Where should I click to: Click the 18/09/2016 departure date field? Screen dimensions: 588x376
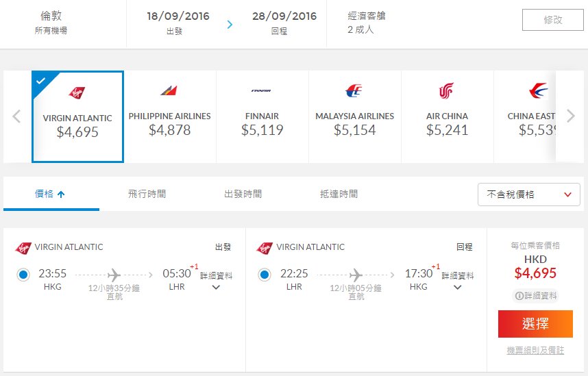177,23
